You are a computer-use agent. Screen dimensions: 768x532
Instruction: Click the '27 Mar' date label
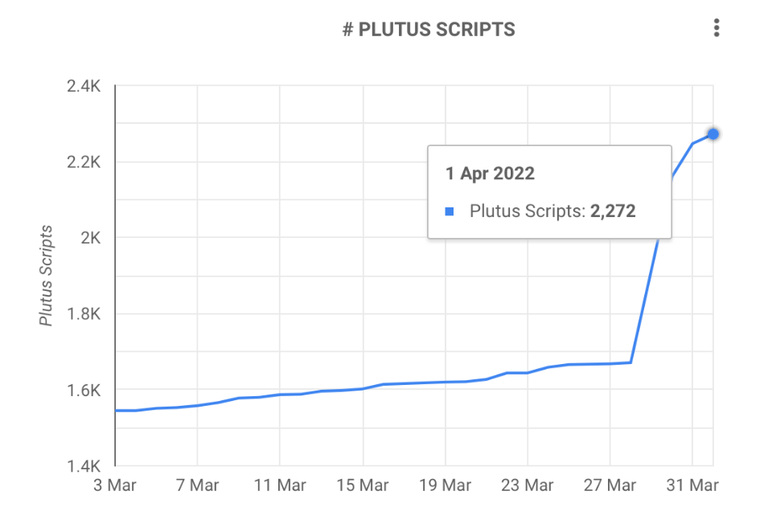point(610,485)
